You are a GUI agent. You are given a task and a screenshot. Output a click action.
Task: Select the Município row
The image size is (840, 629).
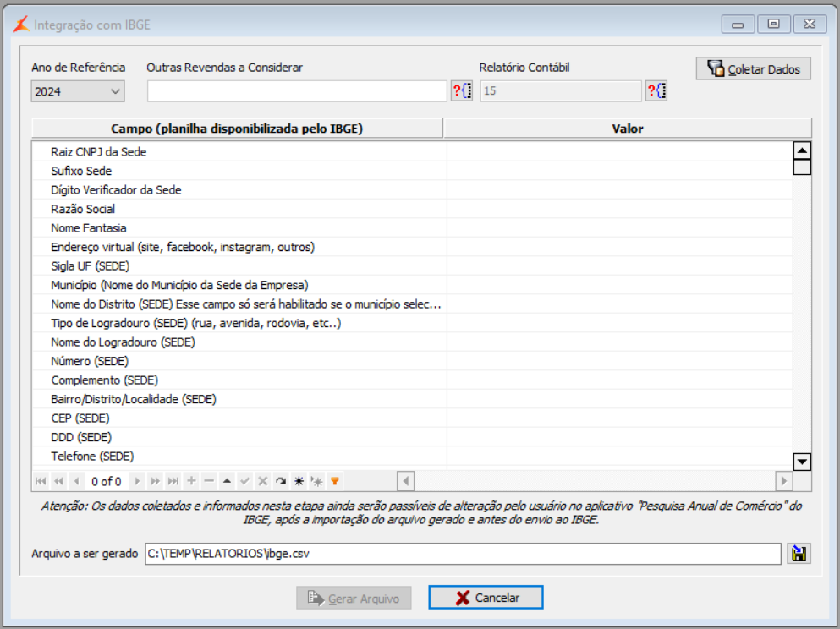[x=412, y=285]
